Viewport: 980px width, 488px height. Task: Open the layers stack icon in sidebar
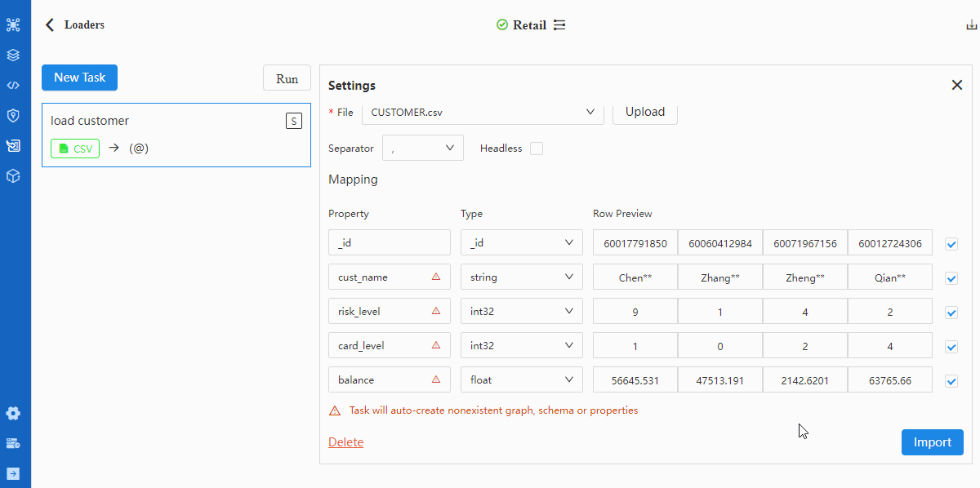13,55
